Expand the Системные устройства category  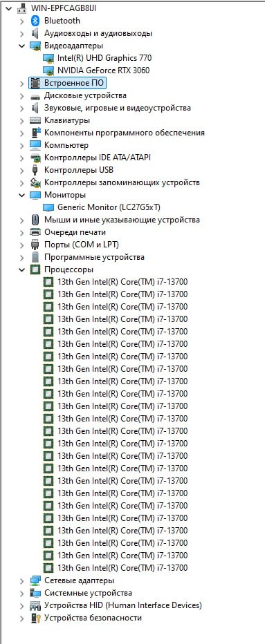click(x=22, y=593)
